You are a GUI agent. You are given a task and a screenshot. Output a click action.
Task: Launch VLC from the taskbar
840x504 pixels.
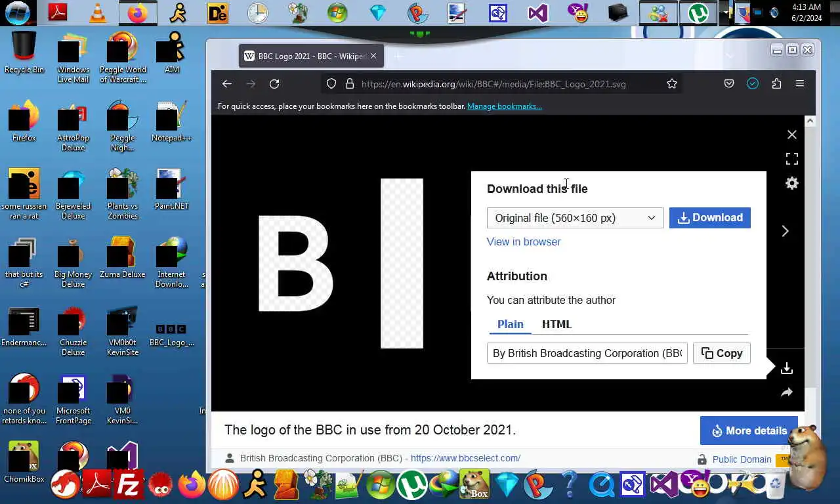[x=97, y=12]
